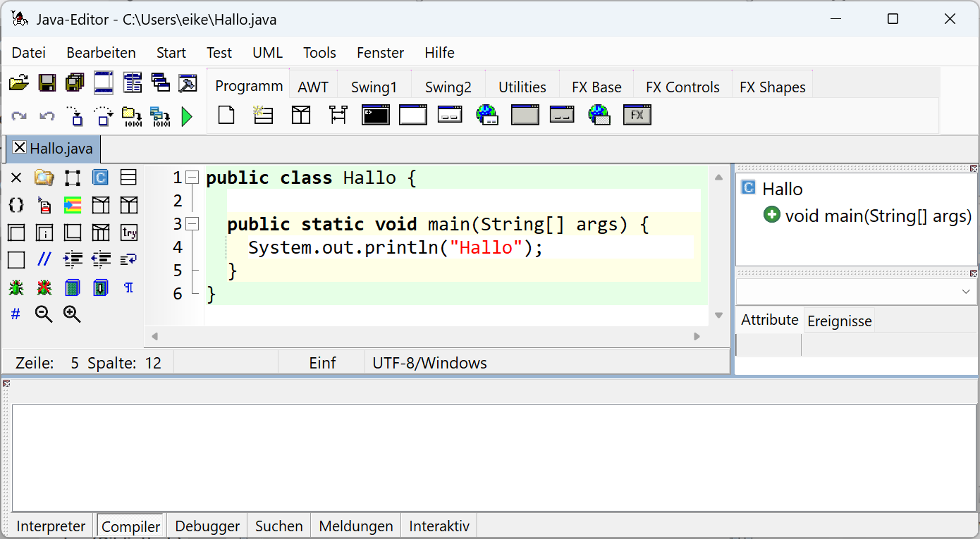Collapse the main method fold at line 3
980x539 pixels.
tap(192, 224)
